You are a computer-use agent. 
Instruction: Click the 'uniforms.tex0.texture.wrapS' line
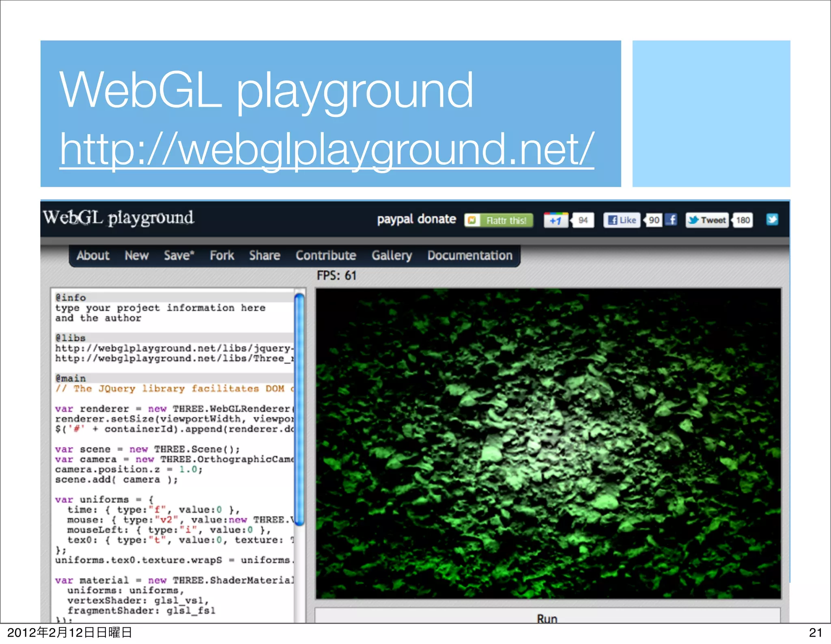(174, 560)
